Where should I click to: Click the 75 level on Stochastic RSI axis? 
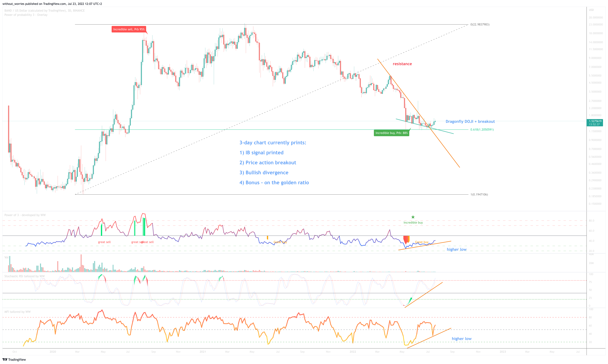[590, 282]
